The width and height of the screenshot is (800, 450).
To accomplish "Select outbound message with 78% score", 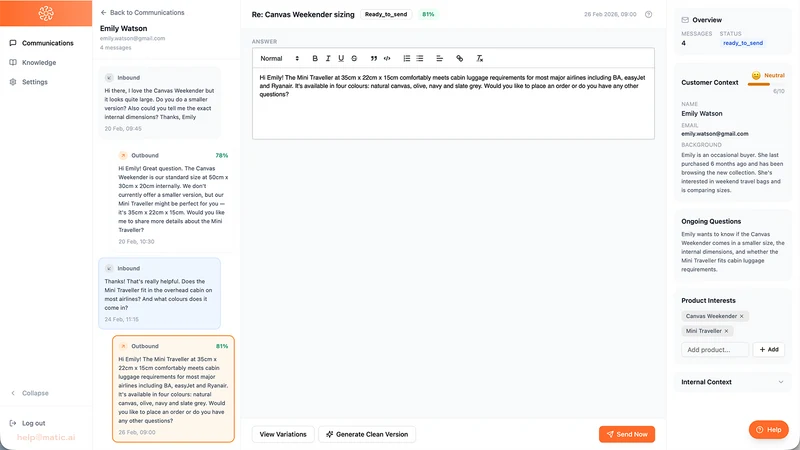I will coord(173,198).
